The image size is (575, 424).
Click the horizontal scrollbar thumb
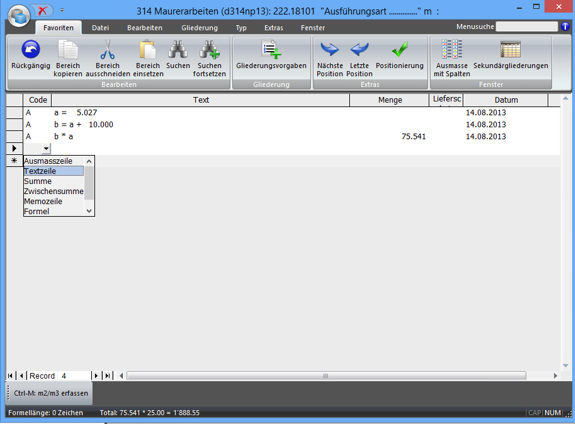(326, 376)
